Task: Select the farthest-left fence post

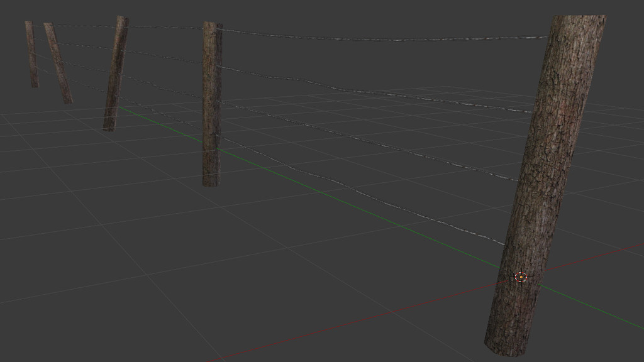Action: coord(31,54)
